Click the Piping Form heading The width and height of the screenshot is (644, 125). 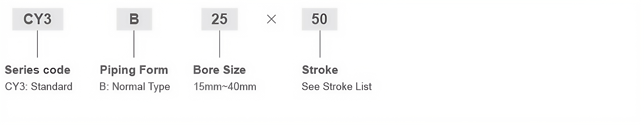[134, 70]
